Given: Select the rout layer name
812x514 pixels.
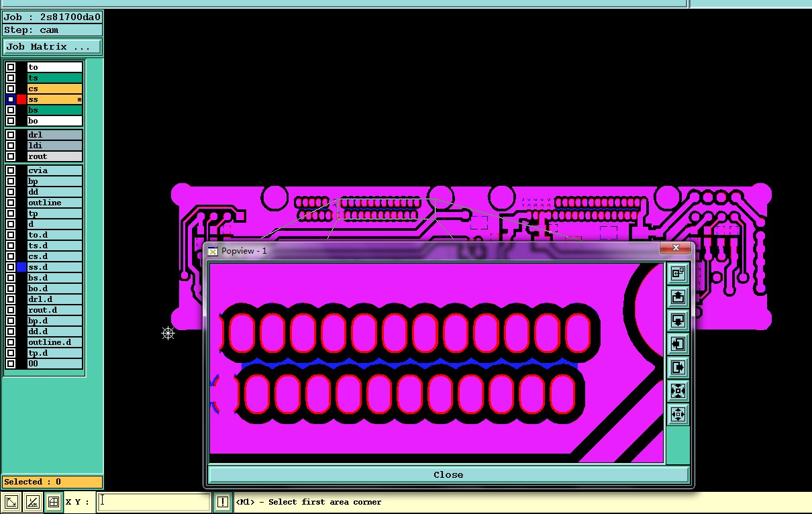Looking at the screenshot, I should coord(55,156).
